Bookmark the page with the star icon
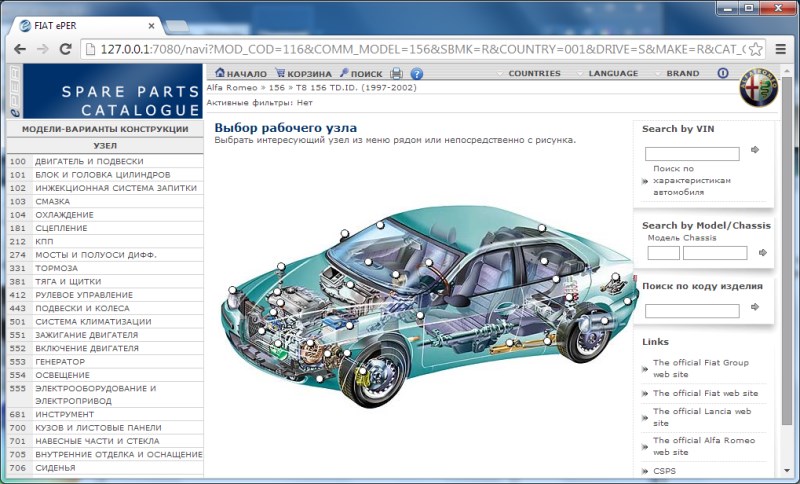 tap(756, 48)
